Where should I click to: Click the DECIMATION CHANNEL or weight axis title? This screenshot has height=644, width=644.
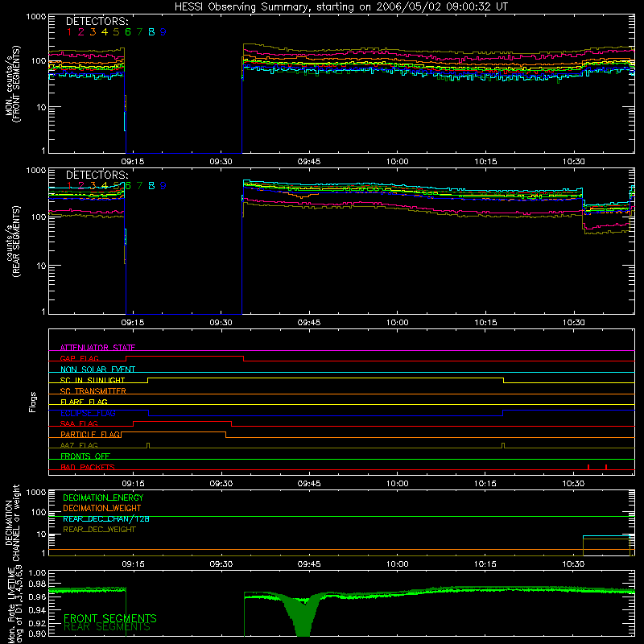click(x=12, y=522)
